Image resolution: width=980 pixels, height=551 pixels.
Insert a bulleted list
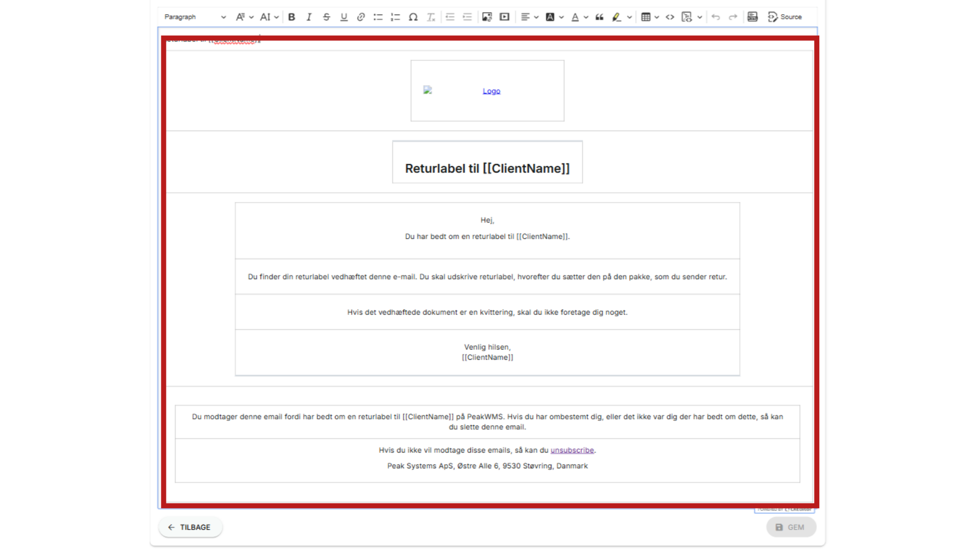click(378, 17)
